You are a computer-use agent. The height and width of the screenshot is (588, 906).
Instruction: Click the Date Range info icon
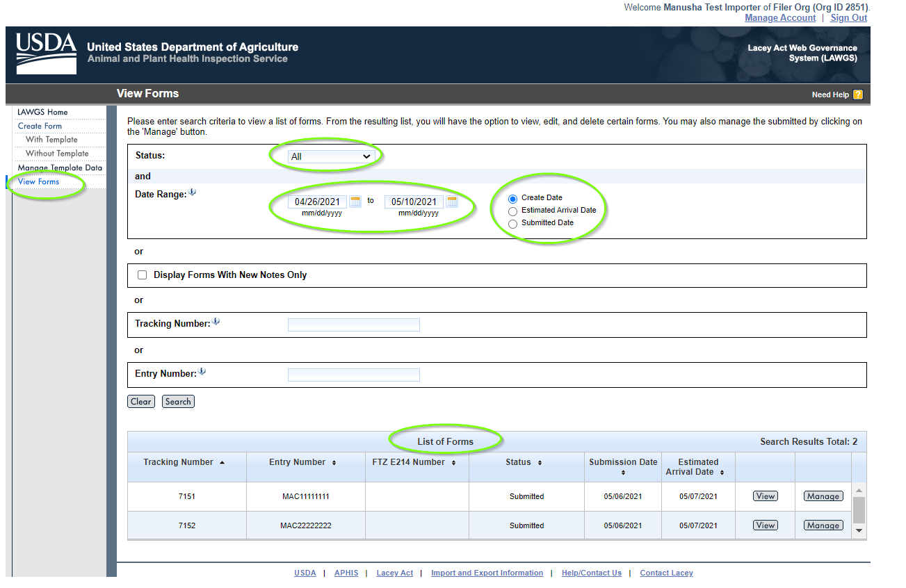pyautogui.click(x=193, y=193)
